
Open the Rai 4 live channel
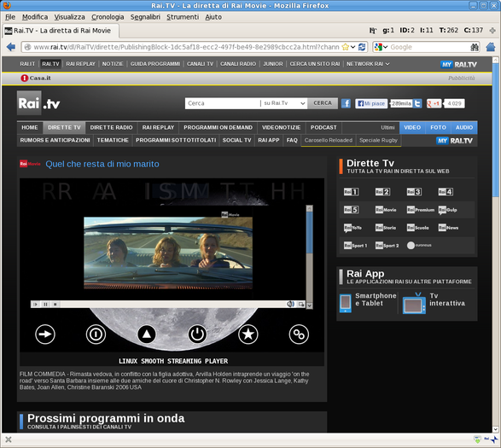point(446,192)
